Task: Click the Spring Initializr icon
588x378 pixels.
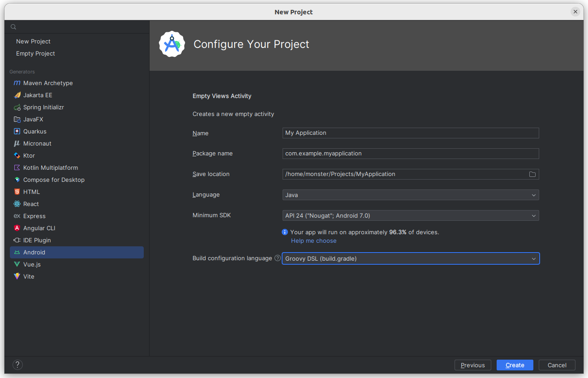Action: 17,107
